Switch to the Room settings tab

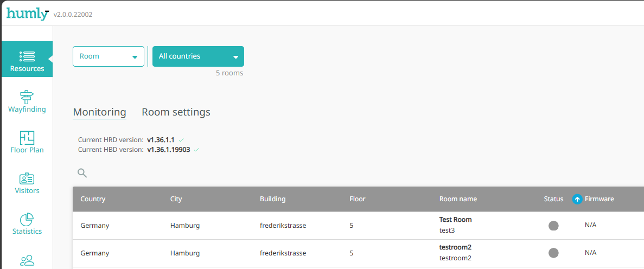tap(176, 112)
